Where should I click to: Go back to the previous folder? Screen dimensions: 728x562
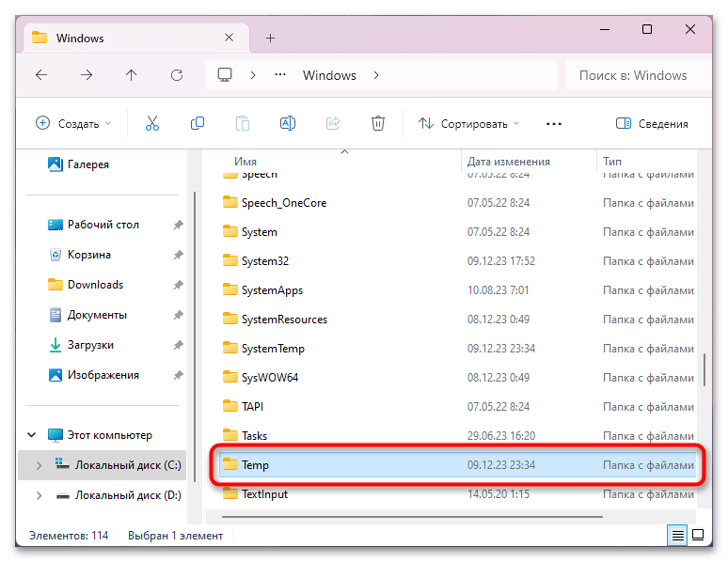pos(41,75)
